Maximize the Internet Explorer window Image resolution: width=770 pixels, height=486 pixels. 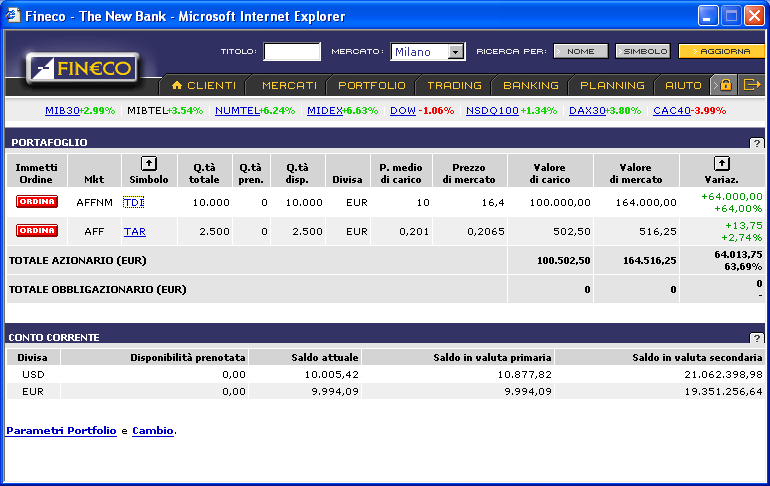(x=731, y=16)
